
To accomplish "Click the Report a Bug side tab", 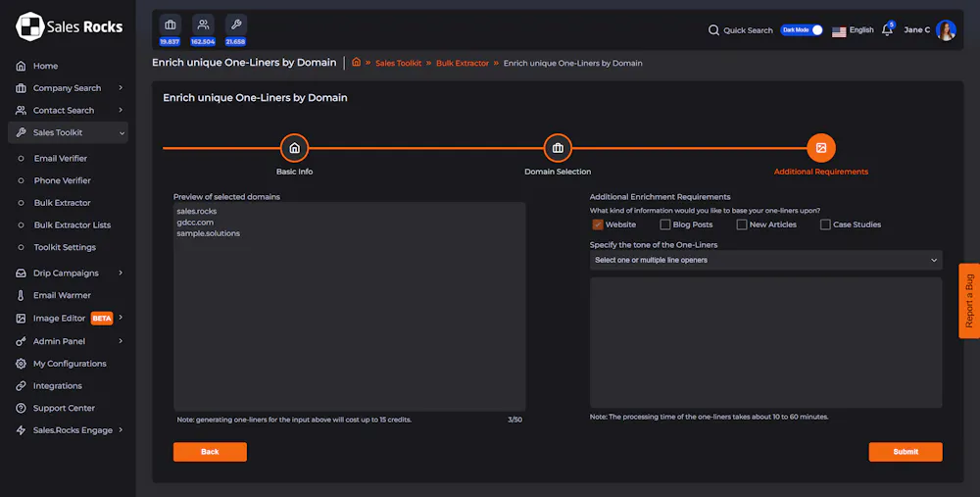I will click(968, 301).
